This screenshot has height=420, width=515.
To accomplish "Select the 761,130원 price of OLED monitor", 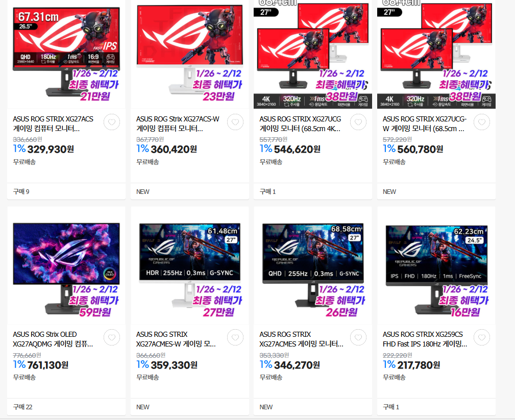I will (x=47, y=365).
